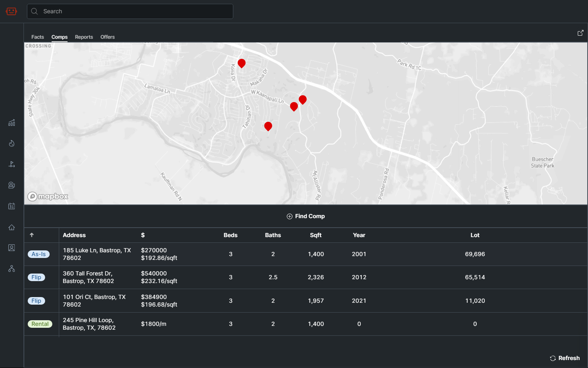Open the flame icon in sidebar

[12, 143]
